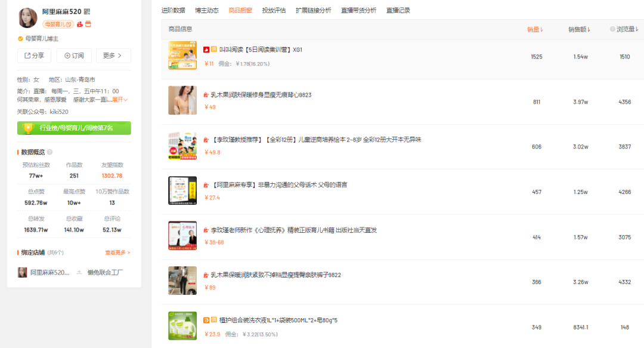Click the 预估粉丝数 value 77w+
This screenshot has width=644, height=348.
(x=36, y=175)
